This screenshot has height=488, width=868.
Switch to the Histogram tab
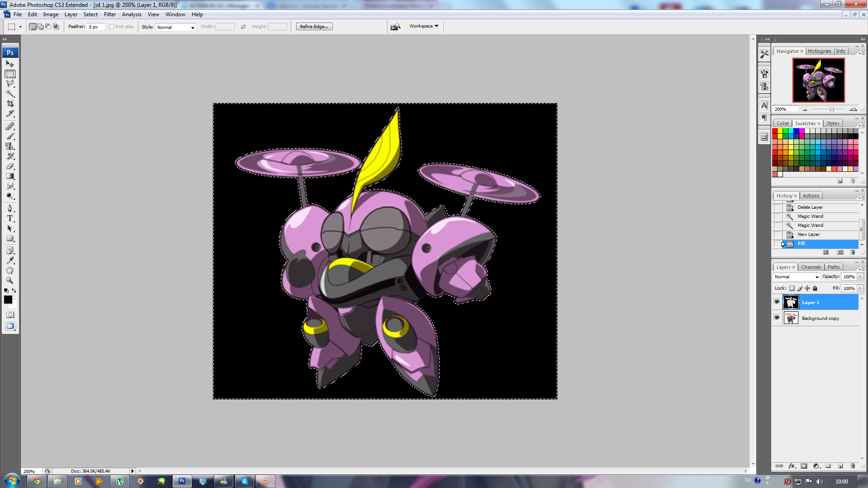tap(819, 51)
